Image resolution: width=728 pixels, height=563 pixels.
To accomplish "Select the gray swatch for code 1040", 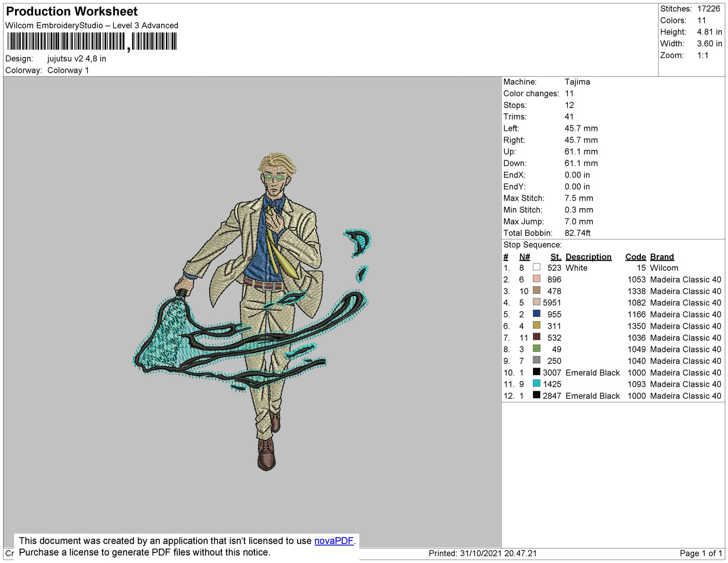I will pos(537,360).
